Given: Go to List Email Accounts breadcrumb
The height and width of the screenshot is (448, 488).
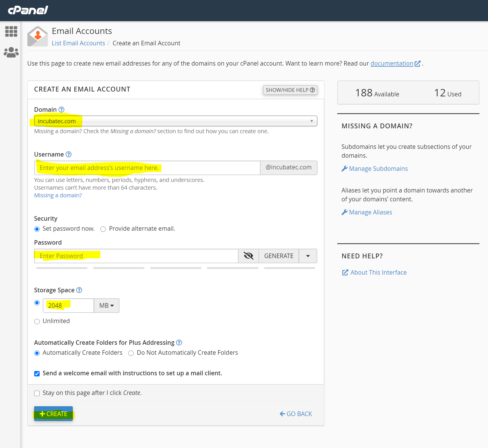Looking at the screenshot, I should pyautogui.click(x=78, y=43).
